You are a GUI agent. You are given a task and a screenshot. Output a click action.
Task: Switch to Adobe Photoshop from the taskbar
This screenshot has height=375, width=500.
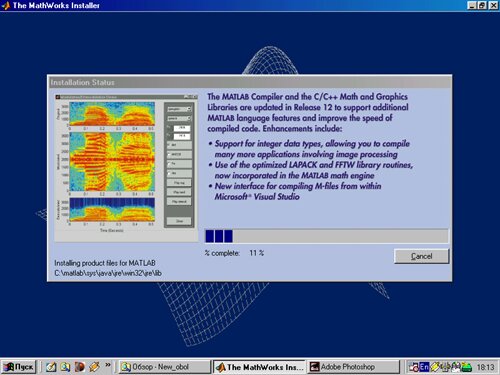tap(353, 367)
